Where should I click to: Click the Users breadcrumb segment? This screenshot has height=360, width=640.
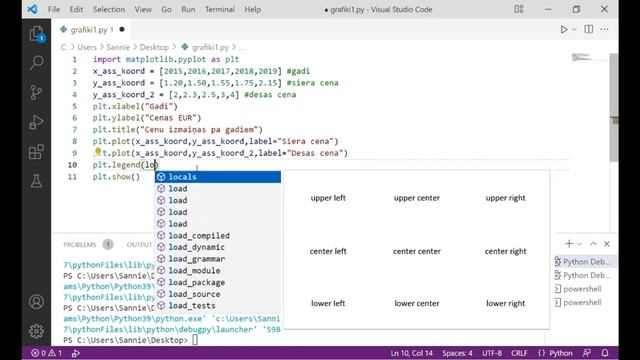pos(87,47)
